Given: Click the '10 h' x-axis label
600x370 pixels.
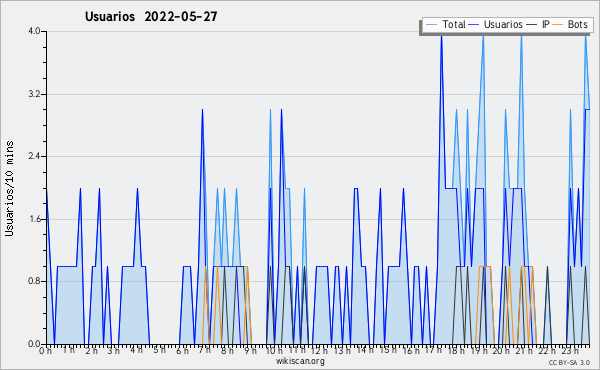Looking at the screenshot, I should [274, 350].
